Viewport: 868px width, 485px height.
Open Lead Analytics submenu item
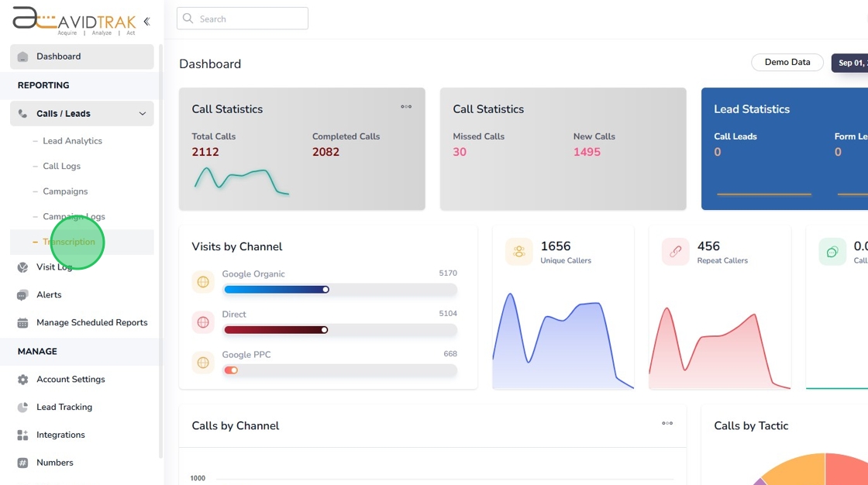click(72, 141)
